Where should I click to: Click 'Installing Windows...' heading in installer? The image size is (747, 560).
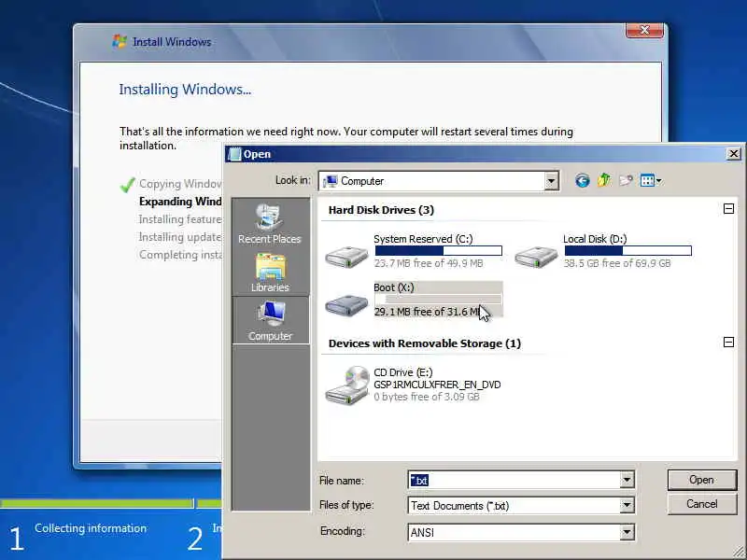(185, 90)
